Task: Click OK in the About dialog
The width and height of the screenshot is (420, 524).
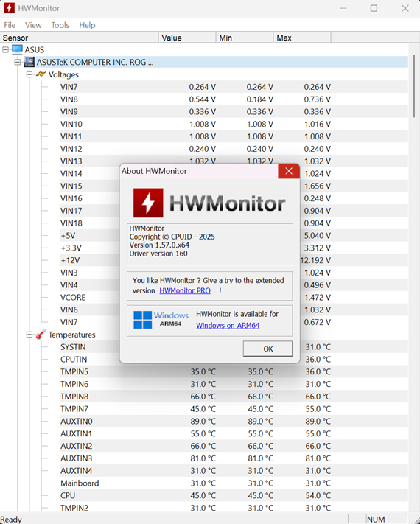Action: point(268,349)
